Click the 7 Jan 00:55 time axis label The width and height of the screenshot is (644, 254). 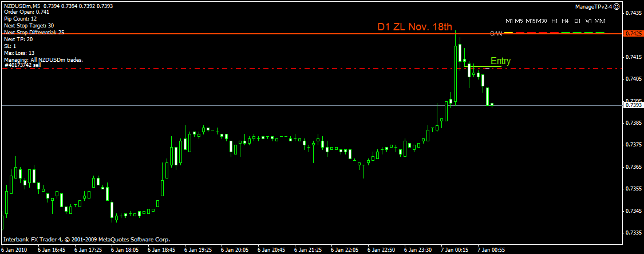point(492,249)
